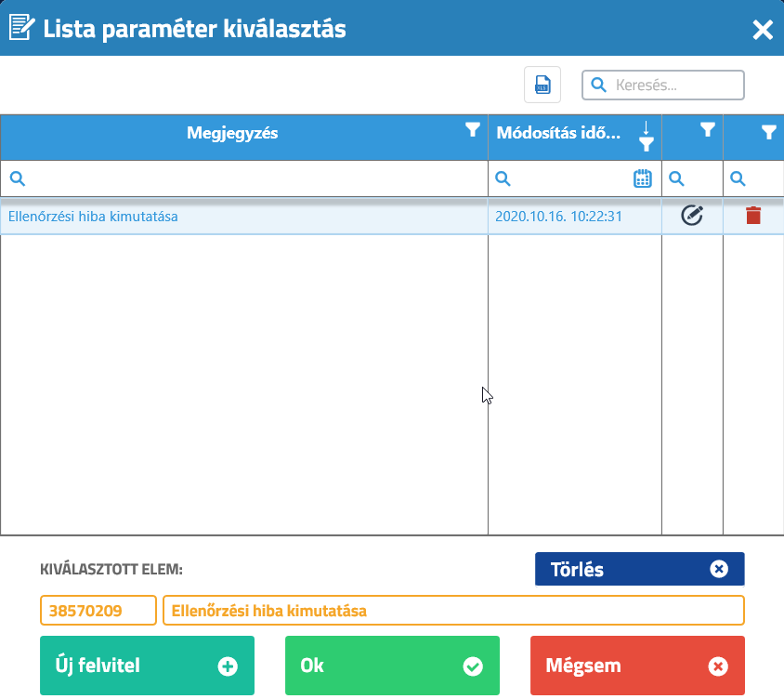Close the Lista paraméter kiválasztás dialog
Image resolution: width=784 pixels, height=699 pixels.
(763, 30)
